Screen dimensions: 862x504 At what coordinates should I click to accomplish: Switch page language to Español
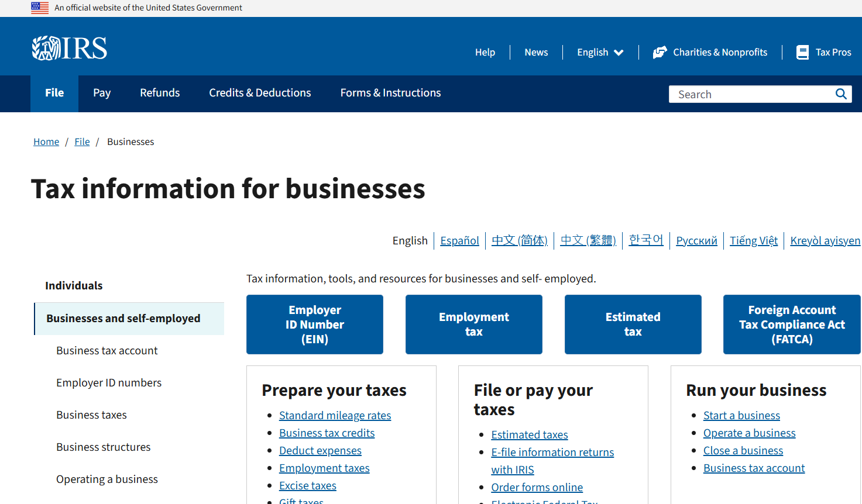pyautogui.click(x=459, y=240)
